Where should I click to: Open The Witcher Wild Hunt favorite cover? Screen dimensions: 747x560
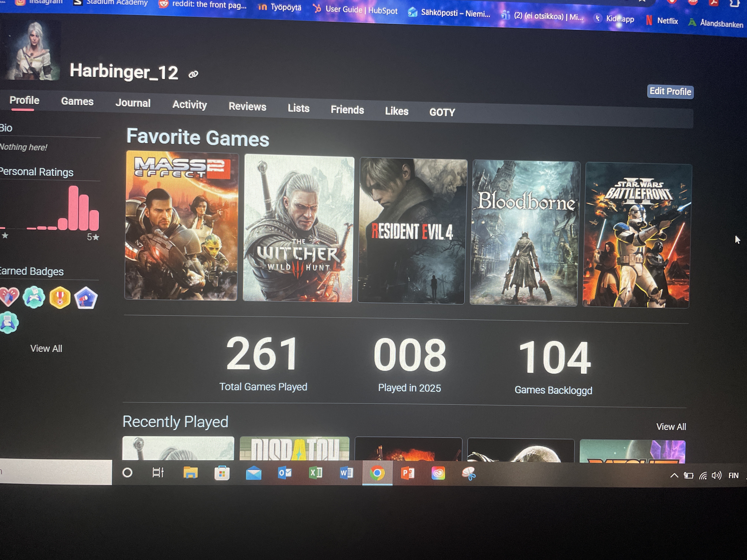(x=298, y=228)
